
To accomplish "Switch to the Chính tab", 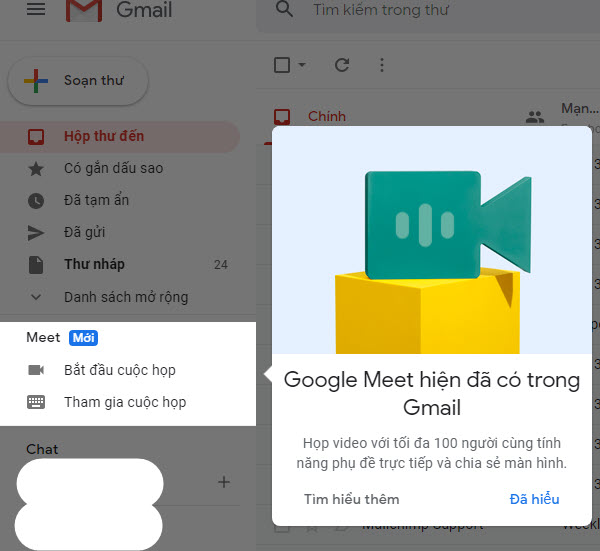I will [x=327, y=116].
